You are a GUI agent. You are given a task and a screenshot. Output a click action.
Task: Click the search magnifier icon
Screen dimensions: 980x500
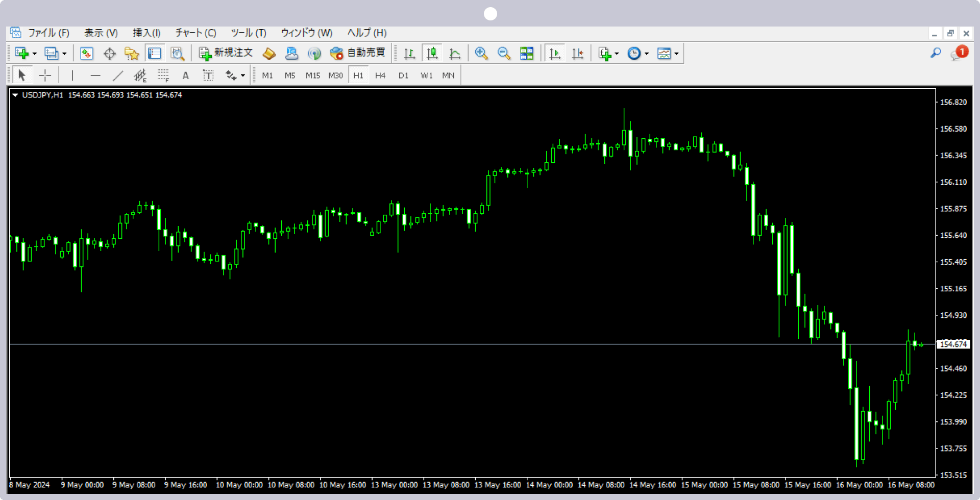click(936, 53)
